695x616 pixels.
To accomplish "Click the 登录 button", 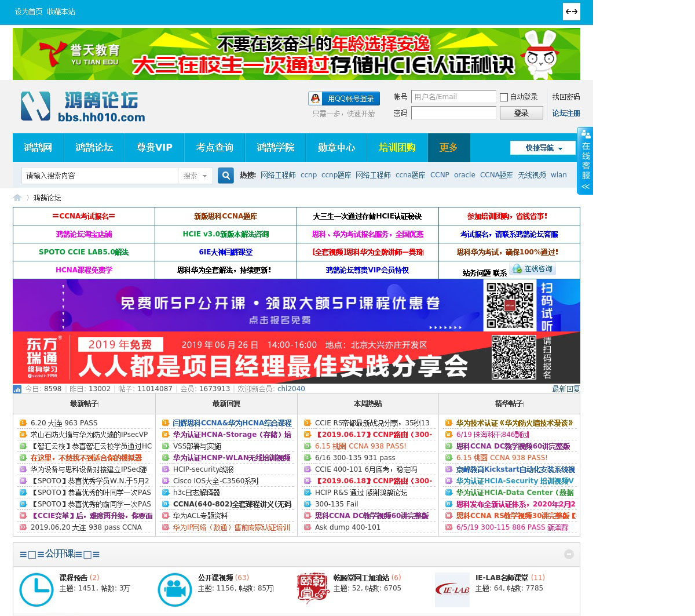I will (x=521, y=113).
